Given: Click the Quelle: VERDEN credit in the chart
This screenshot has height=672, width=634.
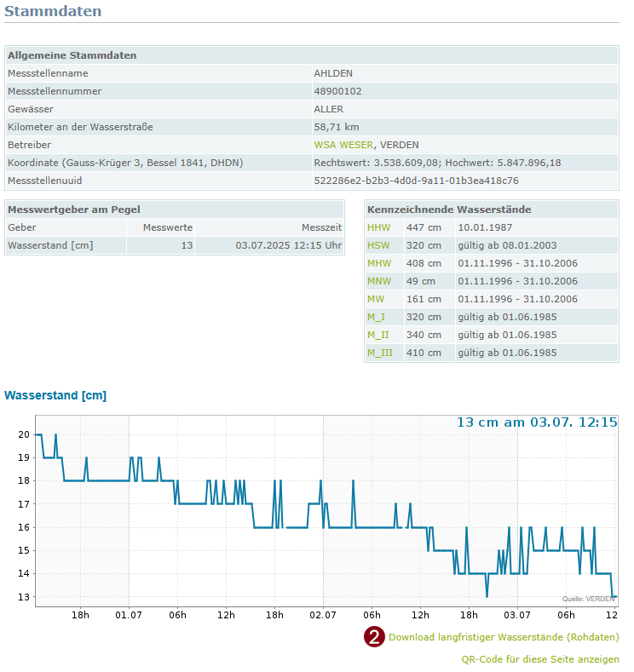Looking at the screenshot, I should (588, 599).
